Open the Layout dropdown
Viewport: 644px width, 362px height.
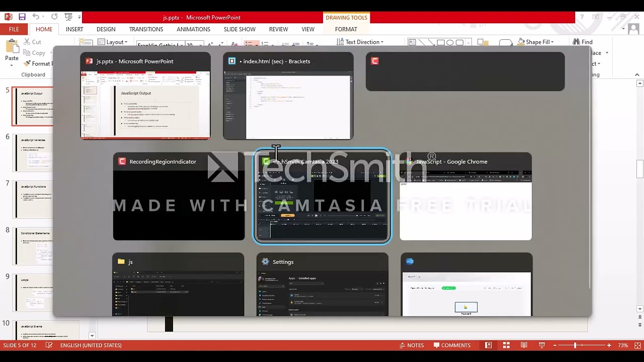[x=113, y=42]
